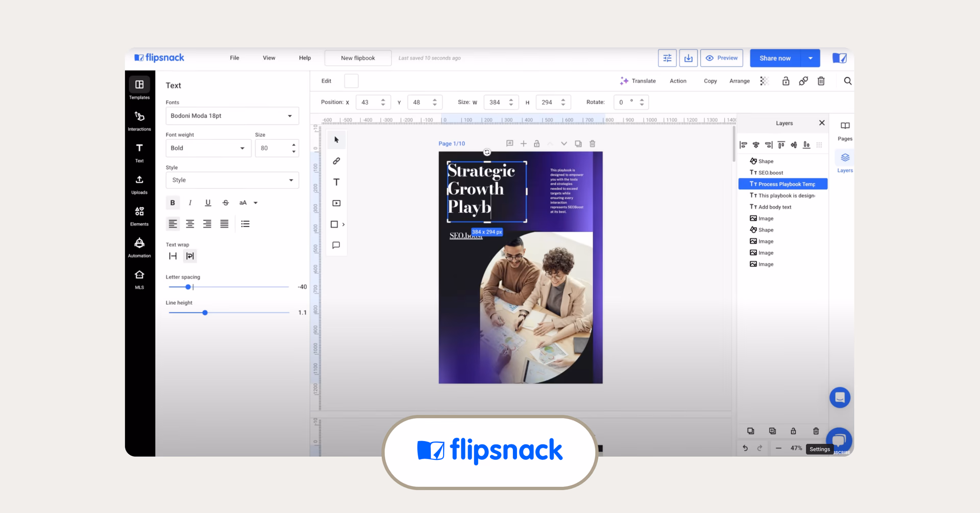The height and width of the screenshot is (513, 980).
Task: Select the SEO.boost text layer
Action: pos(783,173)
